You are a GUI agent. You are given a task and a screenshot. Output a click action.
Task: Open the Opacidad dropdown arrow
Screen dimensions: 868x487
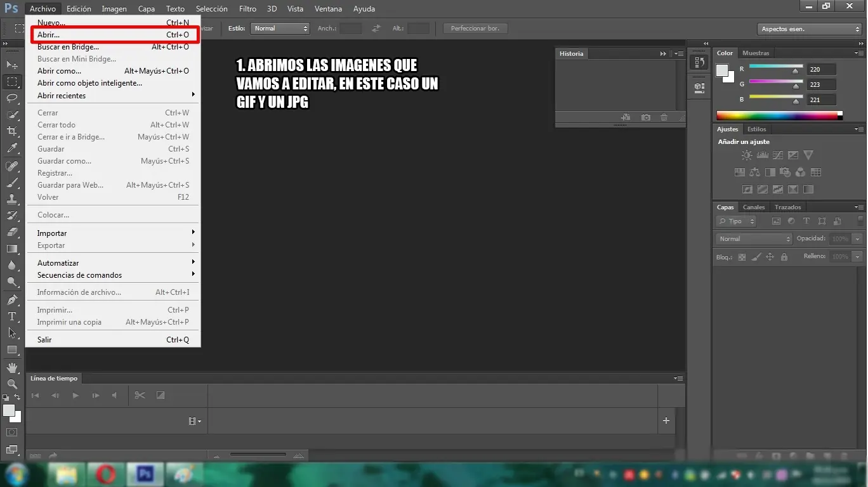pos(858,239)
